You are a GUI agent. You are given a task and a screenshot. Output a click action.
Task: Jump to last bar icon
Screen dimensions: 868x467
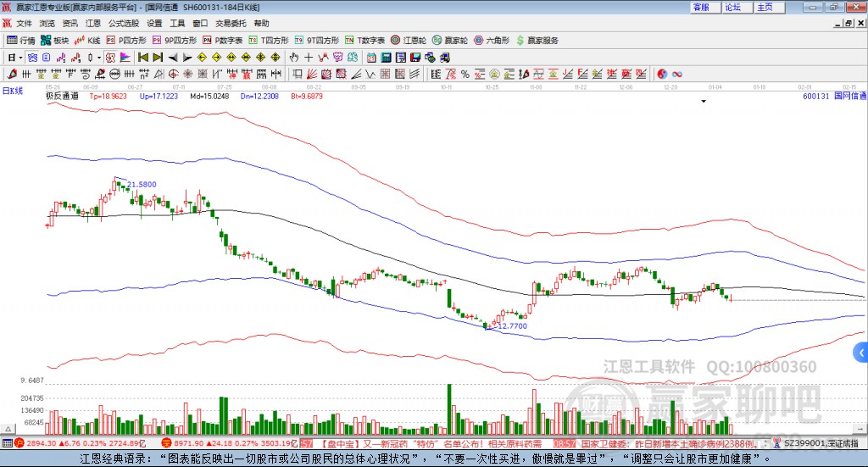click(x=158, y=58)
